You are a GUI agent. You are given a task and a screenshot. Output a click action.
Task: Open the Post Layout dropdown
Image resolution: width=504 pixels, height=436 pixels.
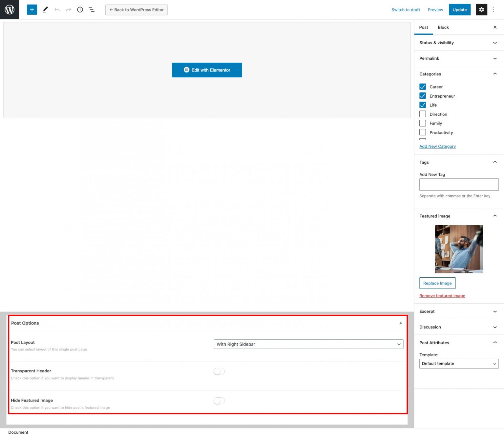coord(308,344)
